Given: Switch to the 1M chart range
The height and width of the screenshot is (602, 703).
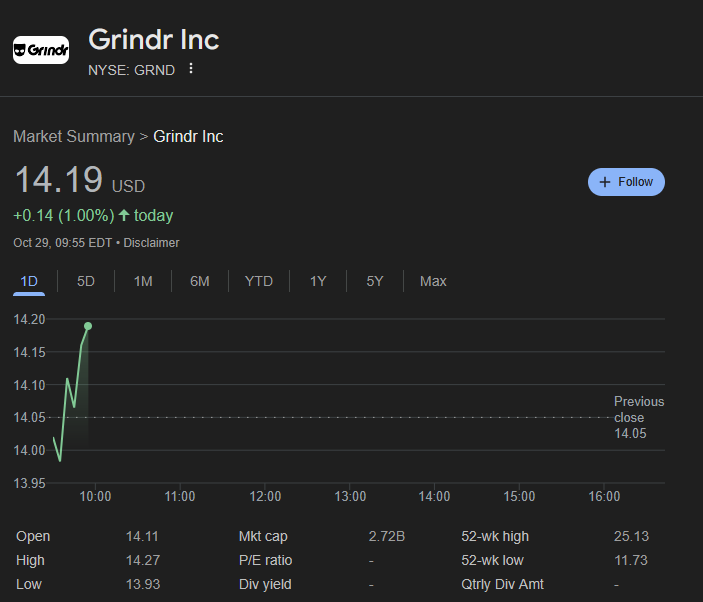Looking at the screenshot, I should [x=143, y=282].
